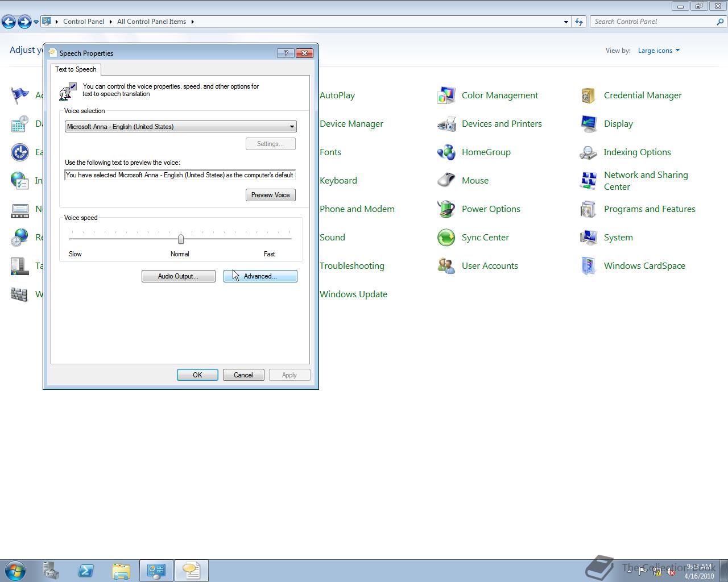
Task: Click the Voice speed slider thumb
Action: (x=181, y=239)
